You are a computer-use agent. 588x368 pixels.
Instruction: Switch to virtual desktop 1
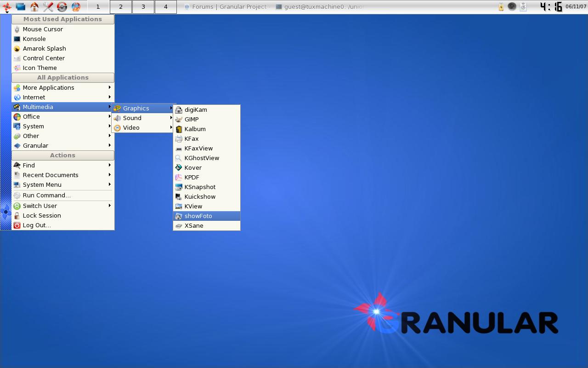click(98, 7)
